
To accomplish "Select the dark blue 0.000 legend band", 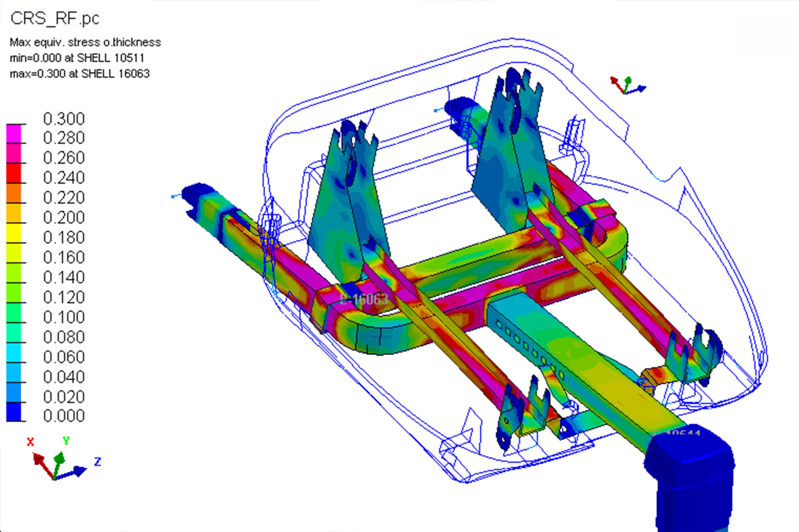I will pos(14,412).
